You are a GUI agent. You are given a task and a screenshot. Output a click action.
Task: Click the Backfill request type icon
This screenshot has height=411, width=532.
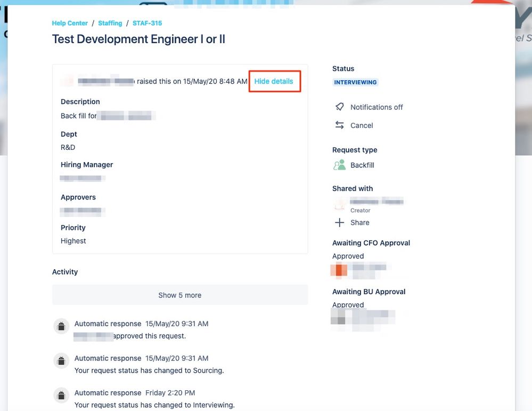tap(339, 165)
